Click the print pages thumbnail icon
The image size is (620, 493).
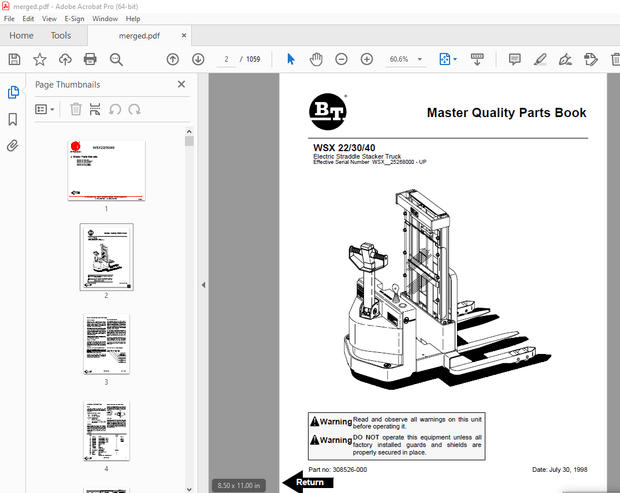coord(95,109)
